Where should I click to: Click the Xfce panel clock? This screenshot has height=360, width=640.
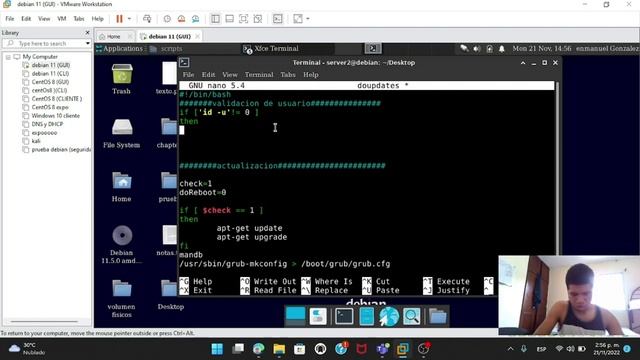click(x=542, y=49)
